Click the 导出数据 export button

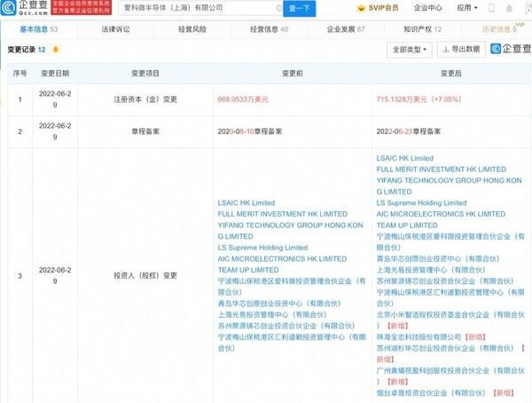[460, 51]
